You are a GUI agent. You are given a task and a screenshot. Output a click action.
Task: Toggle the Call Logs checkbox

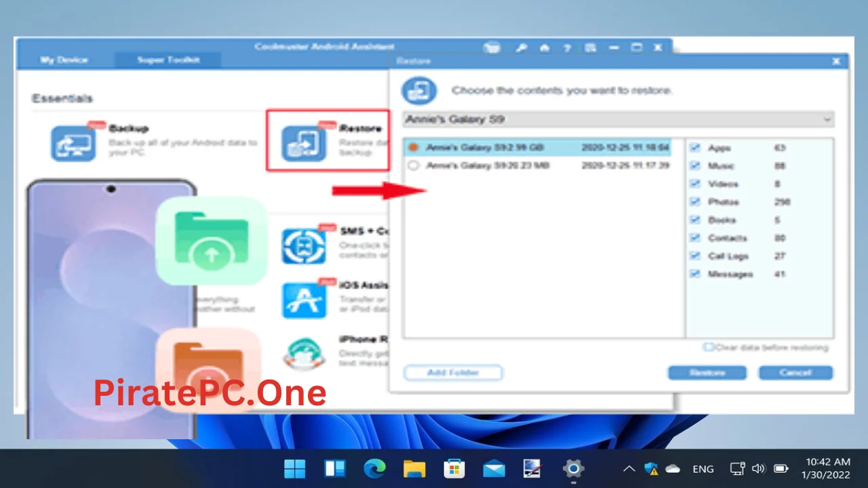coord(695,256)
